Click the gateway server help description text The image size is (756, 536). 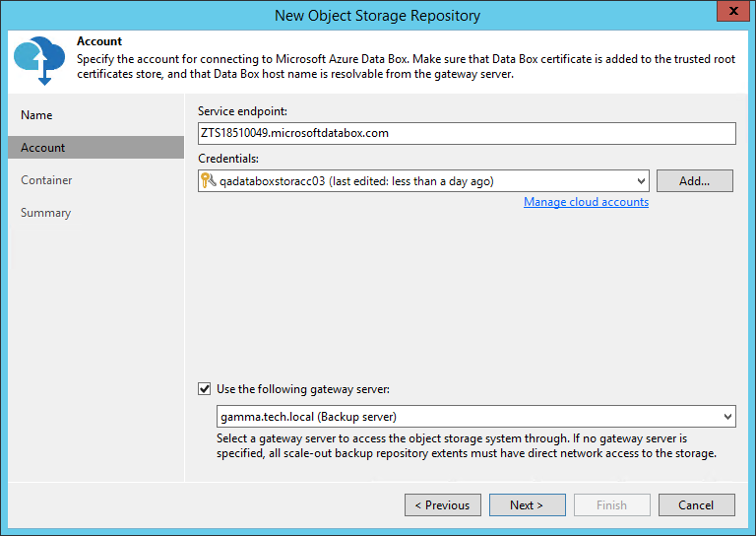click(466, 445)
